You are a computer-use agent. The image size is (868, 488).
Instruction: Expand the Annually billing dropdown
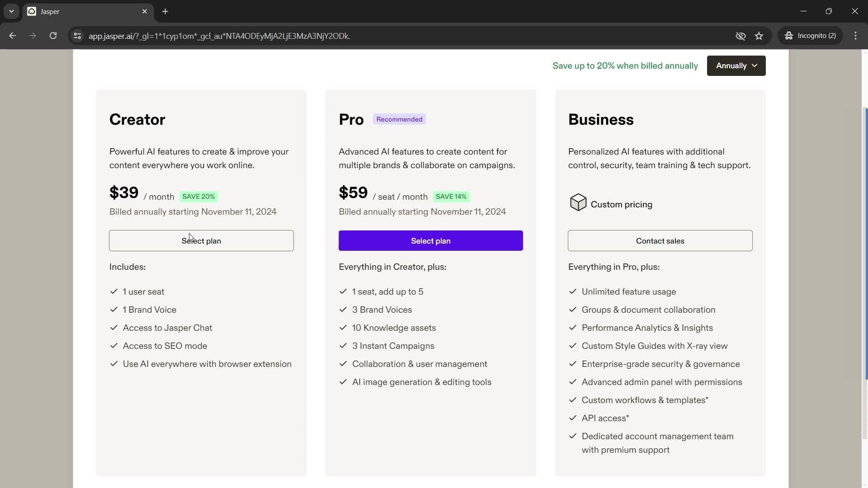tap(736, 66)
